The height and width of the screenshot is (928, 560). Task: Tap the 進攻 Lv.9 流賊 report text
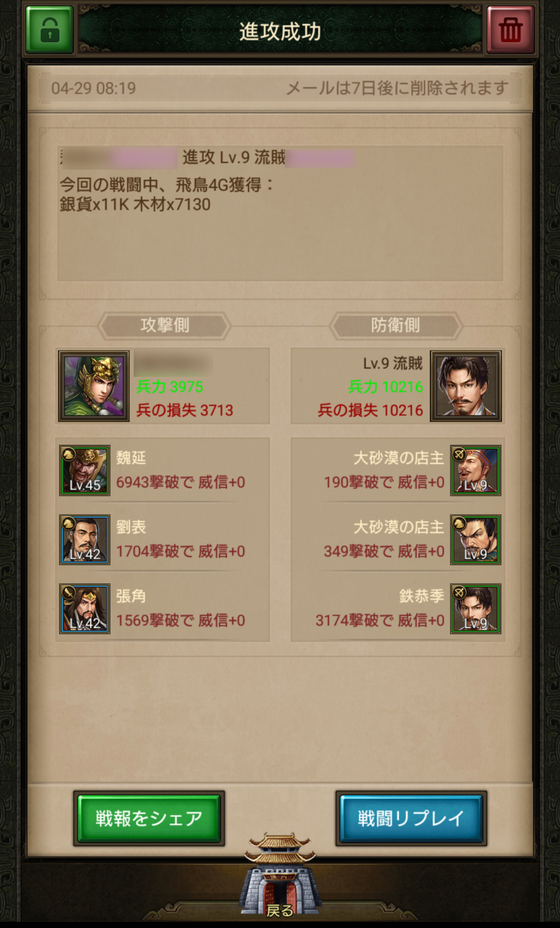point(234,157)
